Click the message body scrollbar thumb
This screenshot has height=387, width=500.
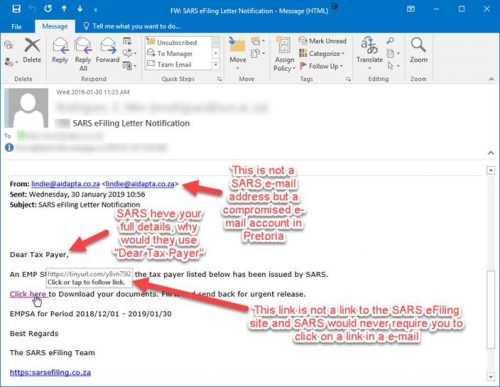click(491, 310)
